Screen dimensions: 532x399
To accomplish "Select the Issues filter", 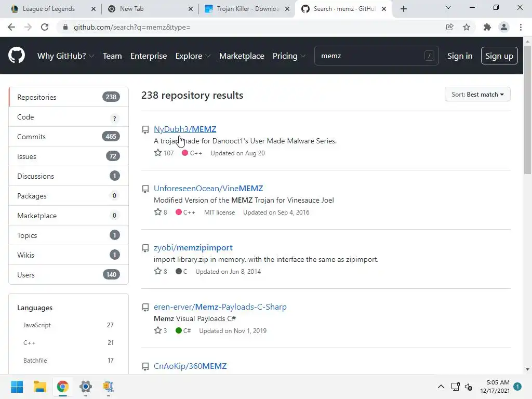I will pos(69,156).
